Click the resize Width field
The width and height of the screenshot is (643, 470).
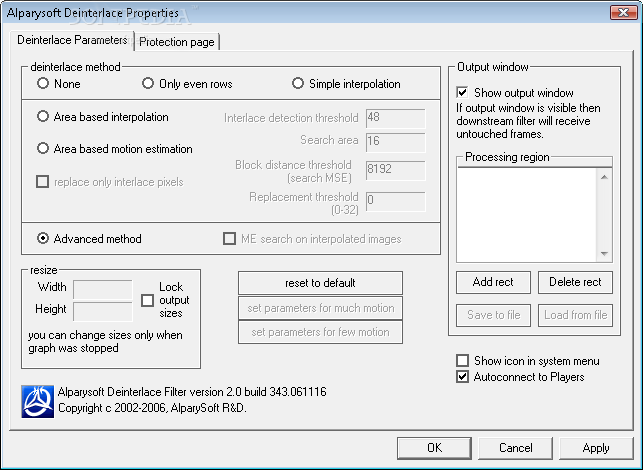pos(103,289)
